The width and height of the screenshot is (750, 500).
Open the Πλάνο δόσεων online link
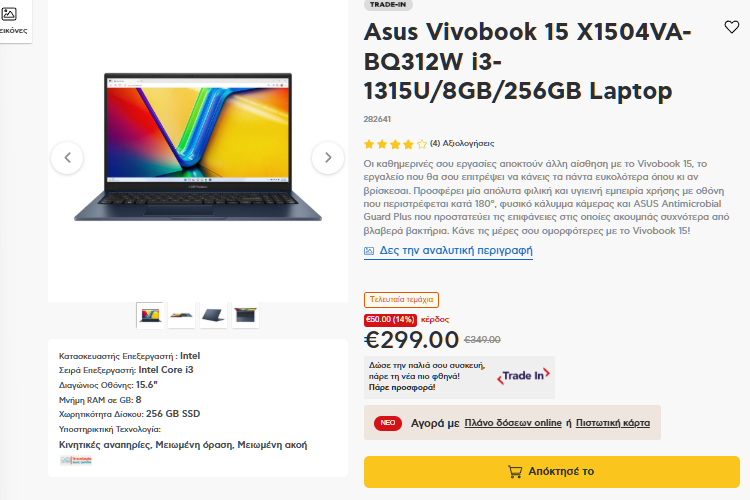coord(513,423)
